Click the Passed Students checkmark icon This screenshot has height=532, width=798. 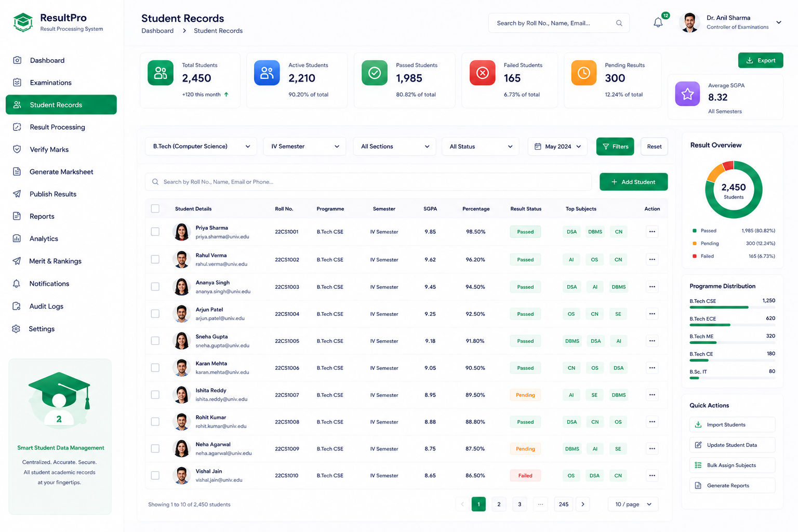tap(375, 73)
